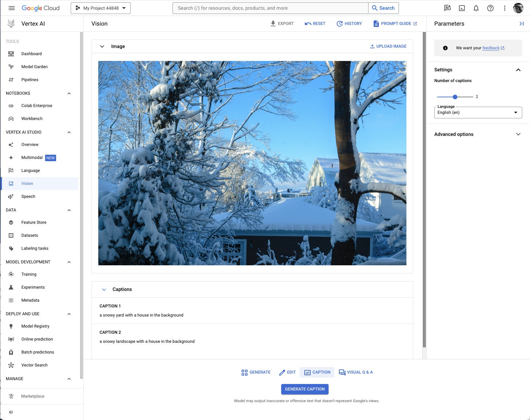
Task: Open the My Project 44848 selector
Action: point(101,8)
